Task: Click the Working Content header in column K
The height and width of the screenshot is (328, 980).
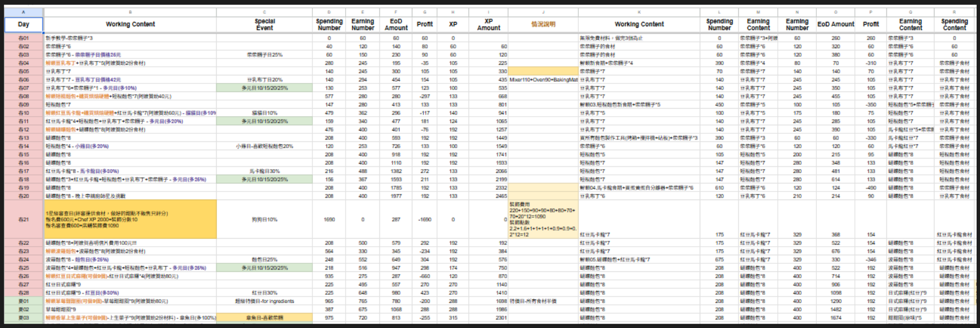Action: click(639, 24)
